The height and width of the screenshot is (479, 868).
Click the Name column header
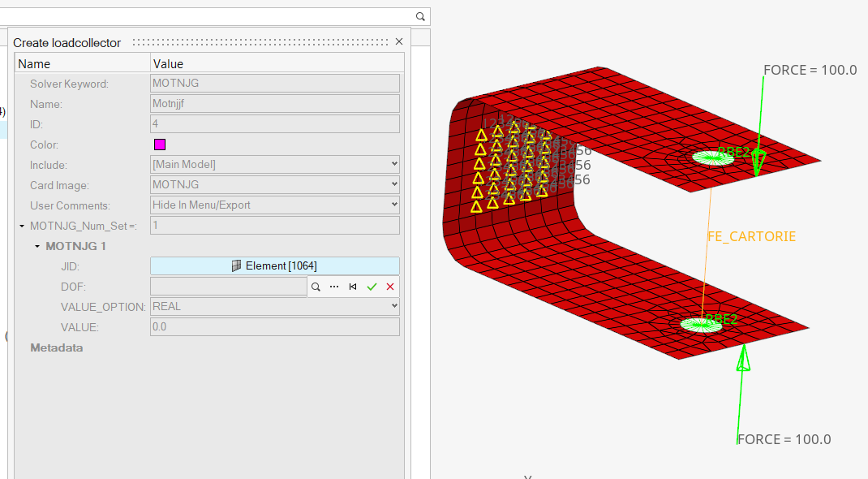[82, 63]
